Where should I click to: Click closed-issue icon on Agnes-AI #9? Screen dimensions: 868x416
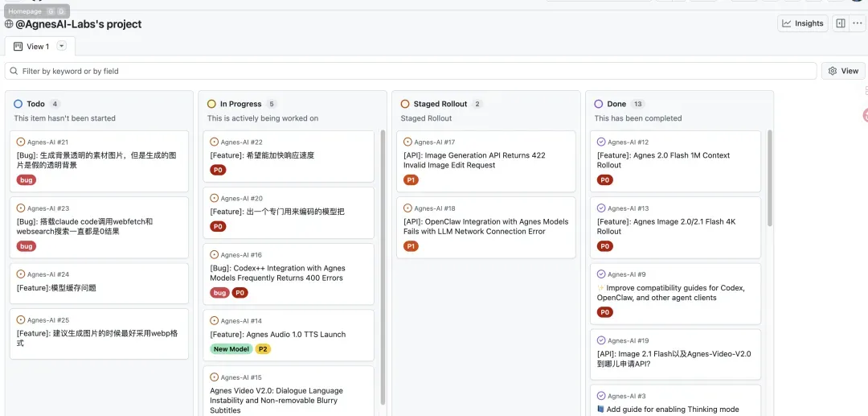tap(601, 274)
